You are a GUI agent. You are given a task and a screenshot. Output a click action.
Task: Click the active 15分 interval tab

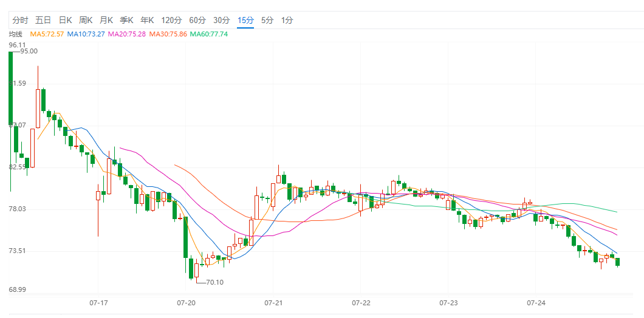(245, 20)
